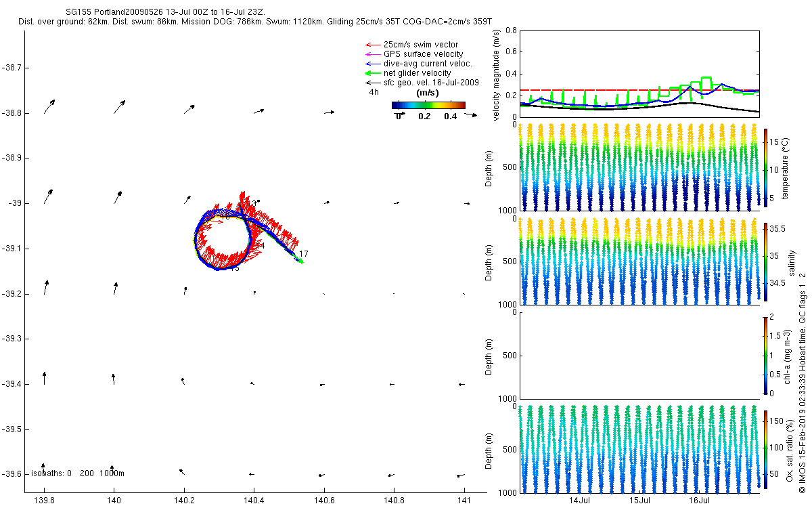Screen dimensions: 812x508
Task: Select the 'net glider velocity' legend label
Action: click(x=417, y=73)
